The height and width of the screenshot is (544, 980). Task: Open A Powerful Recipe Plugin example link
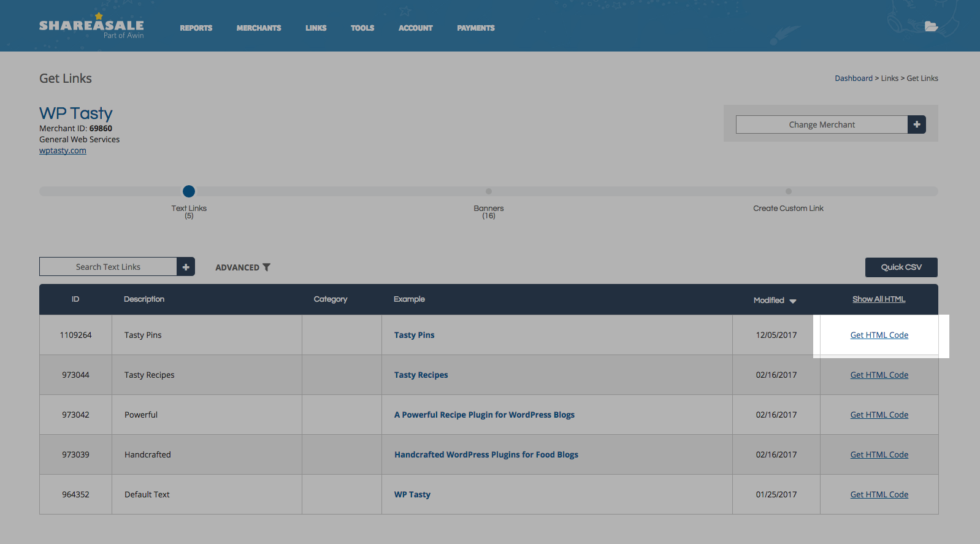pyautogui.click(x=484, y=415)
